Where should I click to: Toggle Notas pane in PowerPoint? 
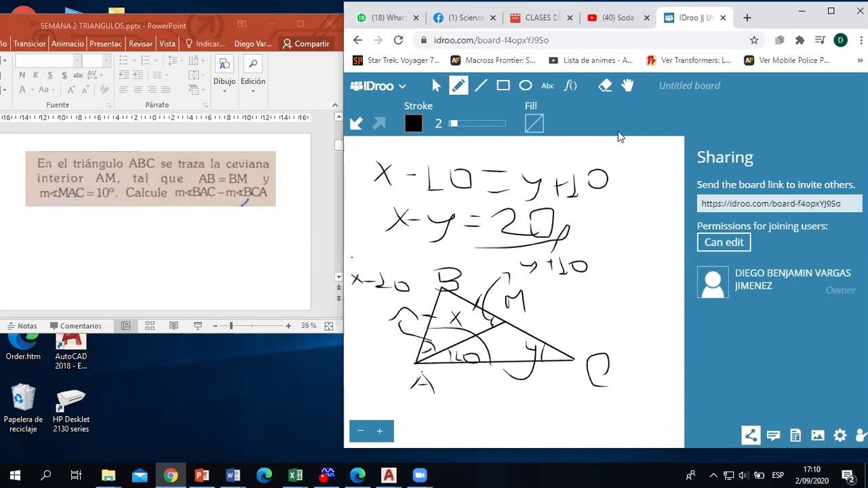pyautogui.click(x=22, y=326)
